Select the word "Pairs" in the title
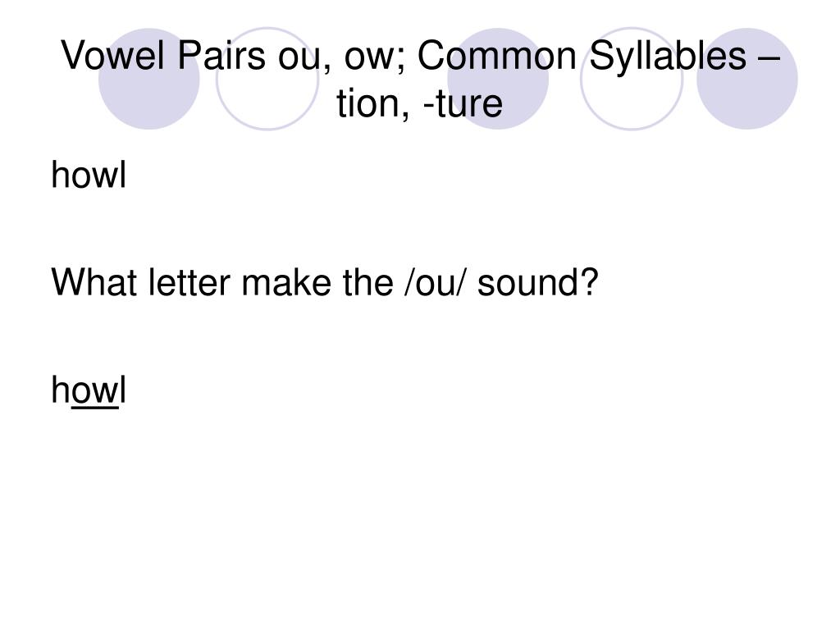 [x=221, y=56]
